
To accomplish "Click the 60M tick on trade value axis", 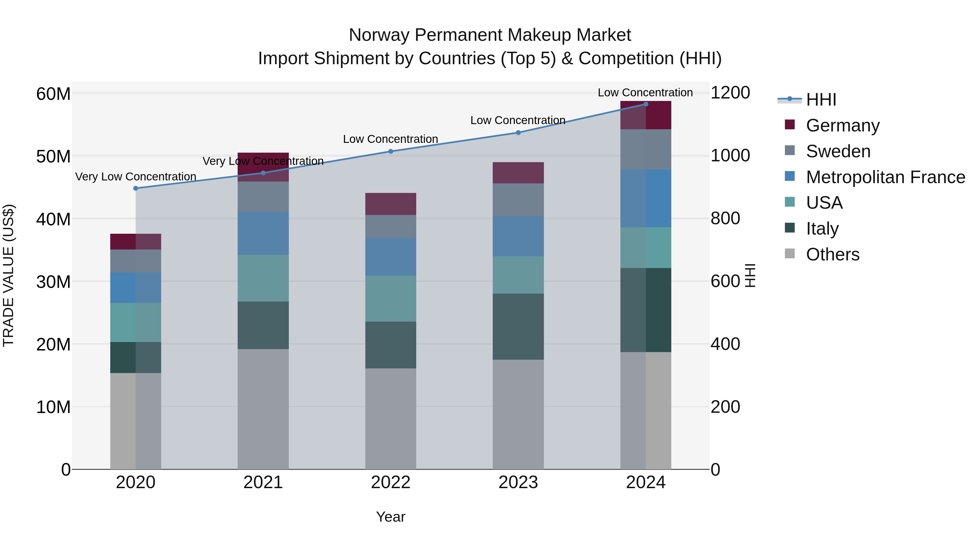I will [x=53, y=94].
